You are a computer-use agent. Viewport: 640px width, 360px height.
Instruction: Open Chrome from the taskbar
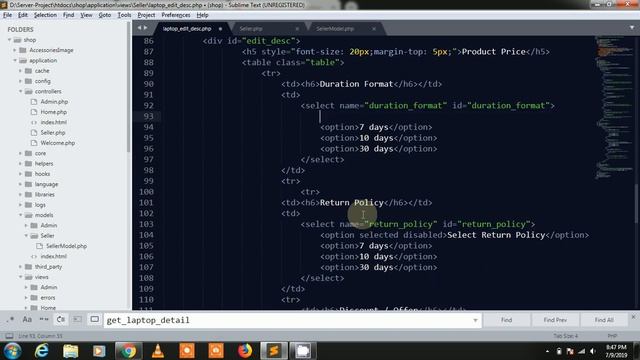[x=128, y=351]
